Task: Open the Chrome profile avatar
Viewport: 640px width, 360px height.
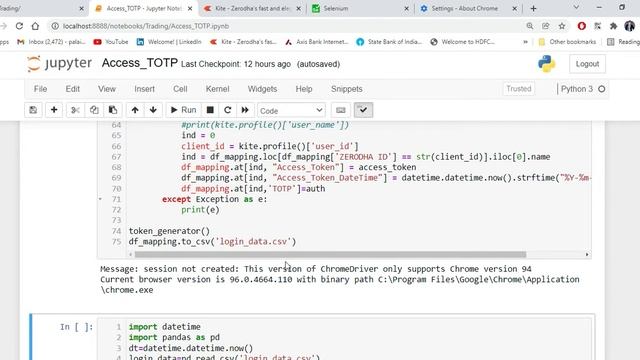Action: click(x=629, y=26)
